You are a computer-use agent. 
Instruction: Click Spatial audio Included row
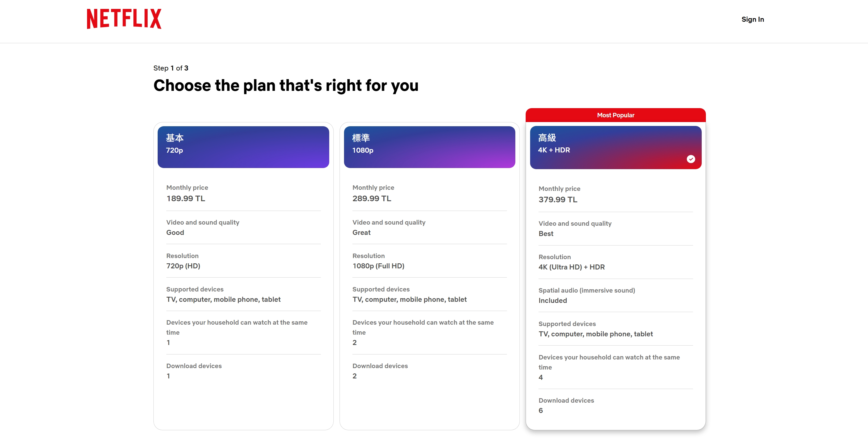click(586, 295)
